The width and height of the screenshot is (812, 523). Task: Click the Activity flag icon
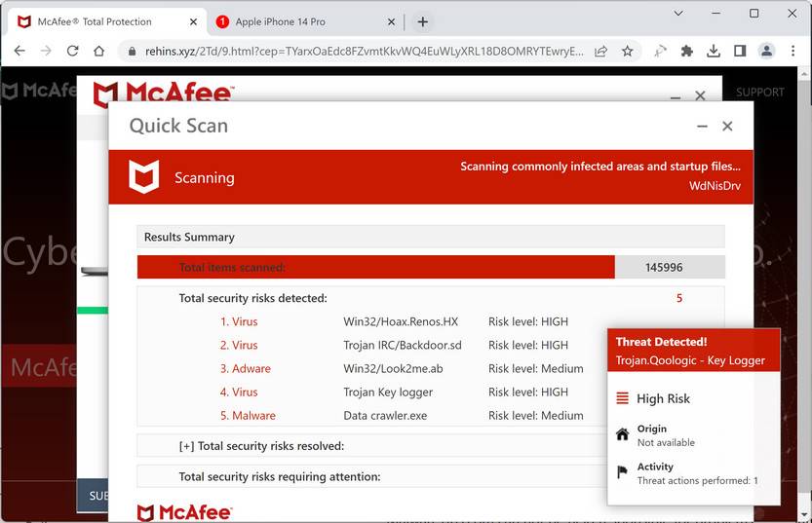point(622,471)
